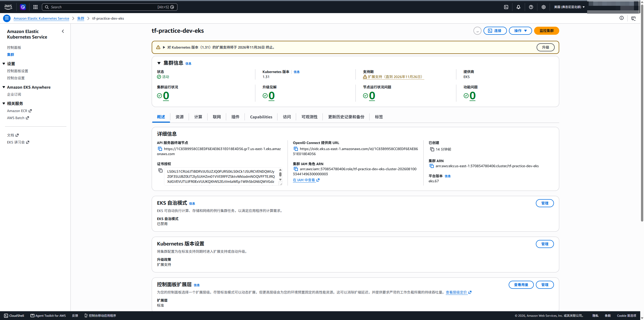Image resolution: width=644 pixels, height=320 pixels.
Task: Open the 更新历史记录和备份 tab
Action: pos(346,117)
